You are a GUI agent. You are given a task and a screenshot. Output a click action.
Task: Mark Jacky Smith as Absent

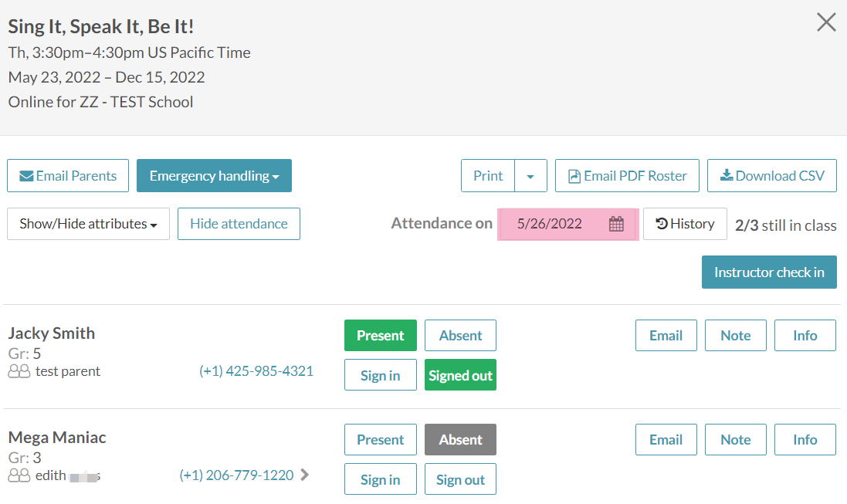coord(460,336)
